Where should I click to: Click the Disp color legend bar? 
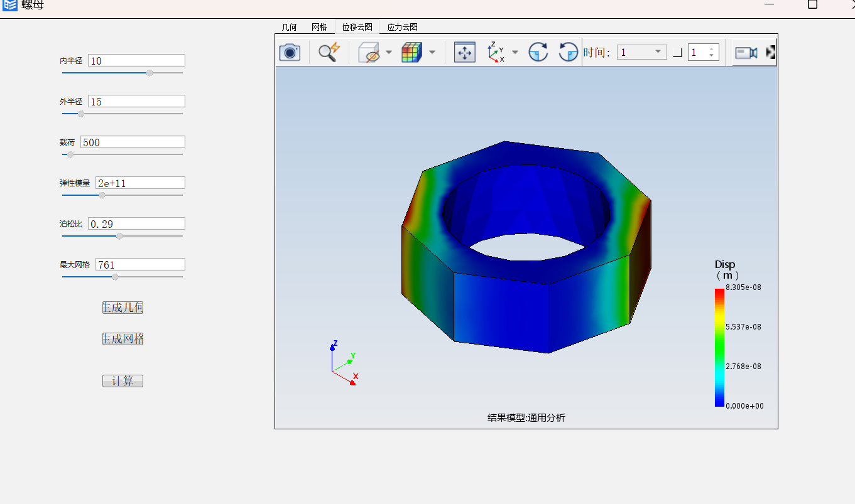coord(719,347)
